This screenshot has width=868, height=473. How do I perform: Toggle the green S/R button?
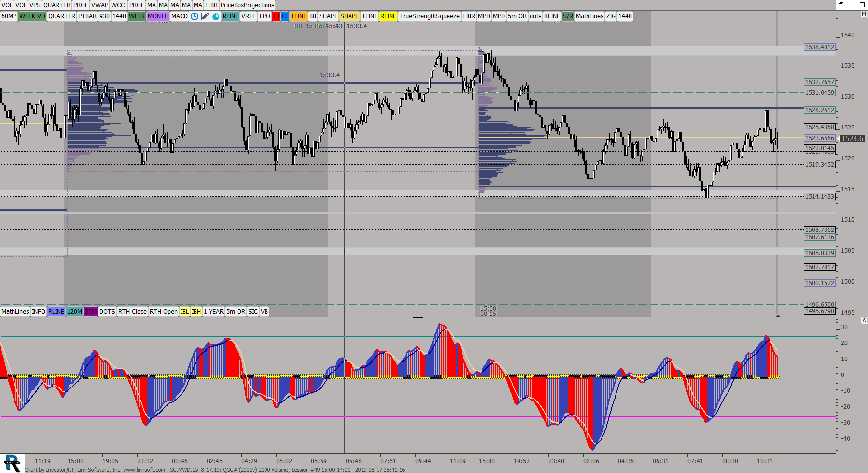568,16
